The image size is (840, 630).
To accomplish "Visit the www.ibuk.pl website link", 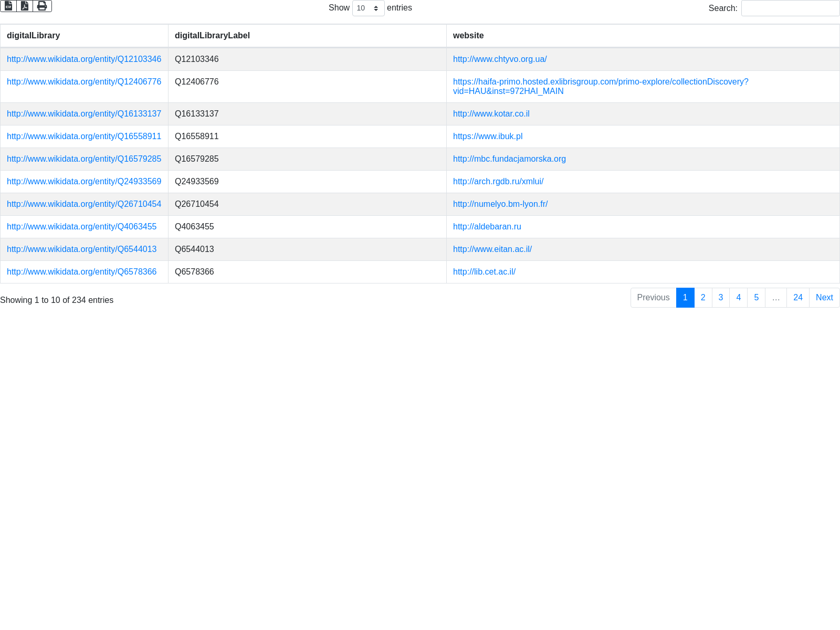I will click(x=488, y=136).
